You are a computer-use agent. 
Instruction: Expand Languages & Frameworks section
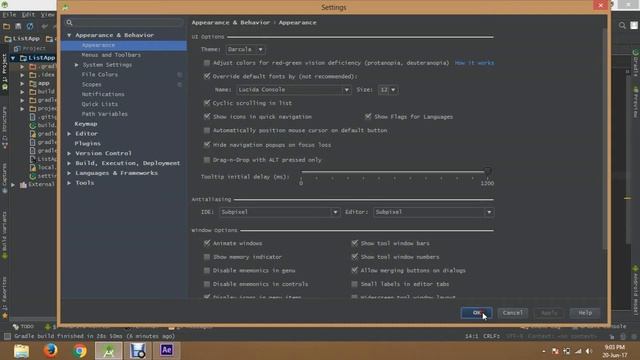pyautogui.click(x=69, y=173)
